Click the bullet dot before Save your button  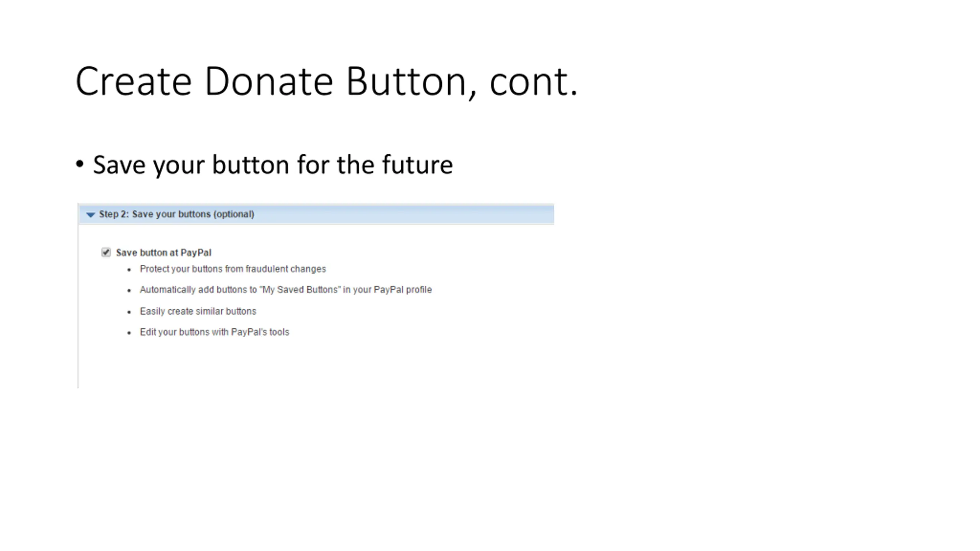pyautogui.click(x=80, y=164)
